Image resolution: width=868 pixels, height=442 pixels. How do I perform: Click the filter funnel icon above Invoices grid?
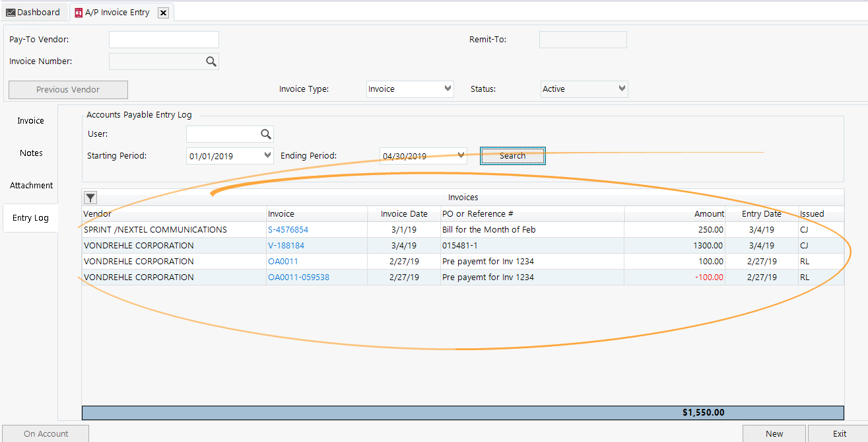coord(90,197)
